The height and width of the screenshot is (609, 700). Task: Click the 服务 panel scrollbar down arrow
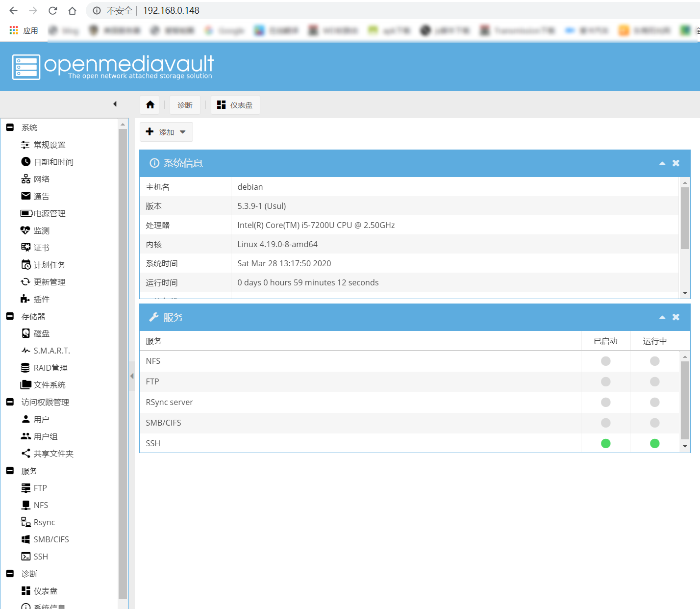click(x=685, y=446)
